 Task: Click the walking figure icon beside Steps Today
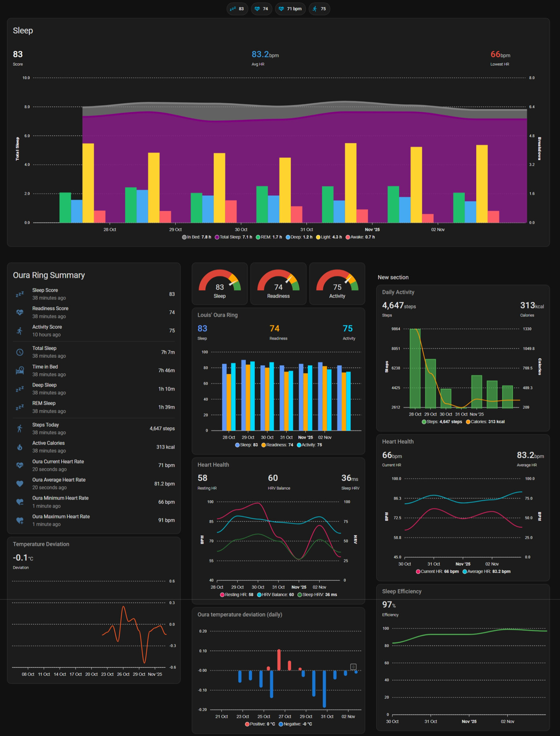pyautogui.click(x=20, y=428)
